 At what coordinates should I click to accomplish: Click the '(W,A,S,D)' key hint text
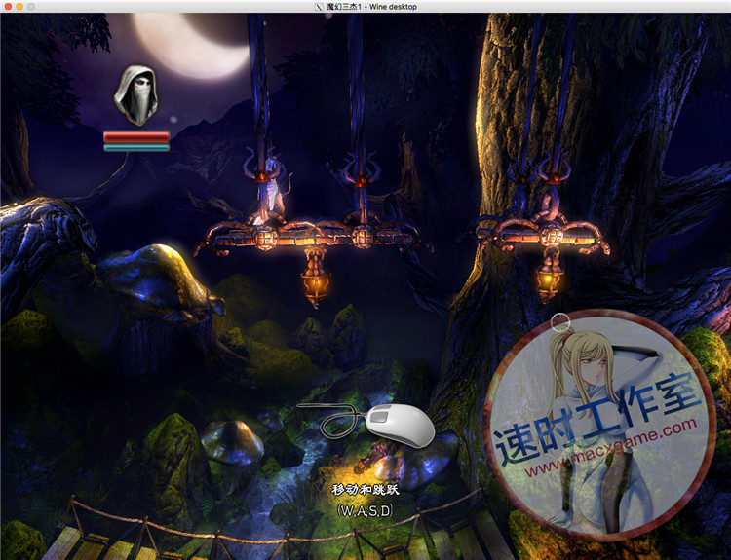coord(365,510)
